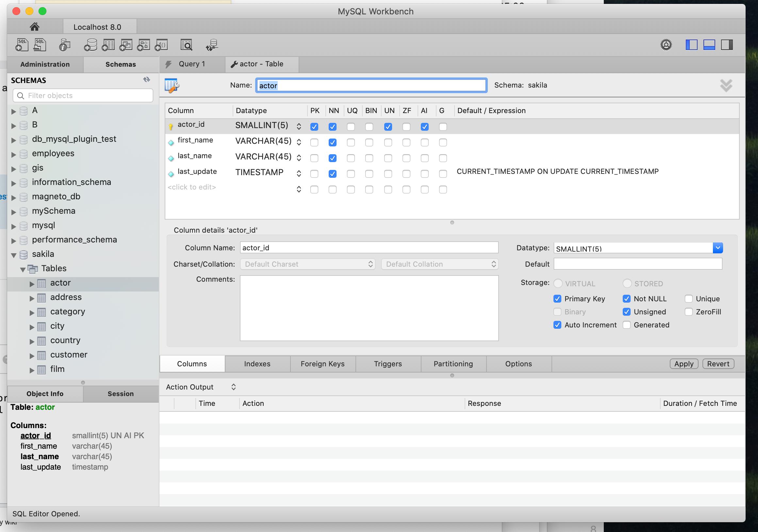758x532 pixels.
Task: Click the reconnect to DBMS icon
Action: tap(212, 45)
